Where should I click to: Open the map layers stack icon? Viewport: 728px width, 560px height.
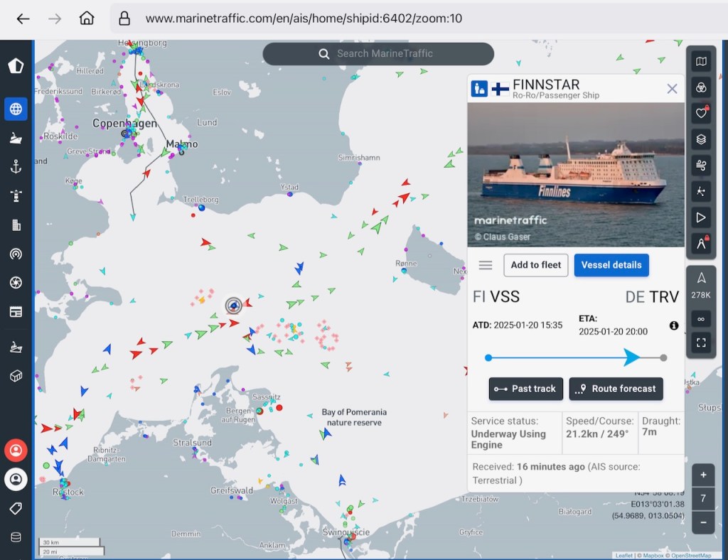coord(701,139)
